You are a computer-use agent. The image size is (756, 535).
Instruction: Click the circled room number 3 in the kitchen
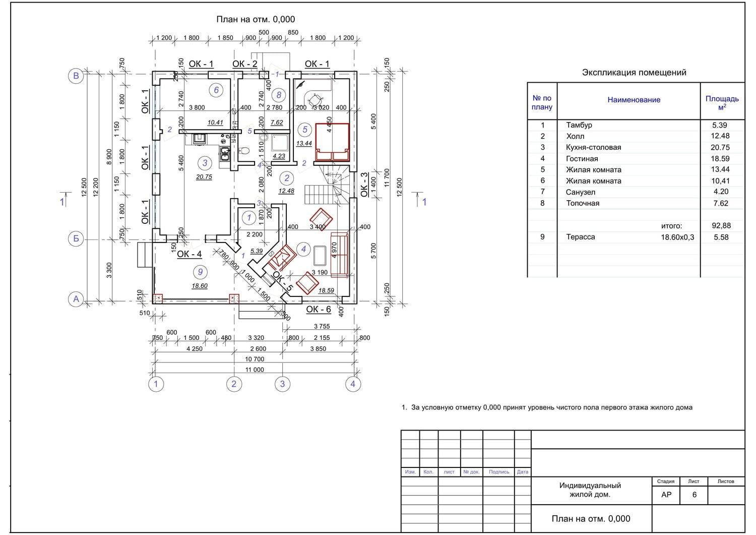[205, 163]
